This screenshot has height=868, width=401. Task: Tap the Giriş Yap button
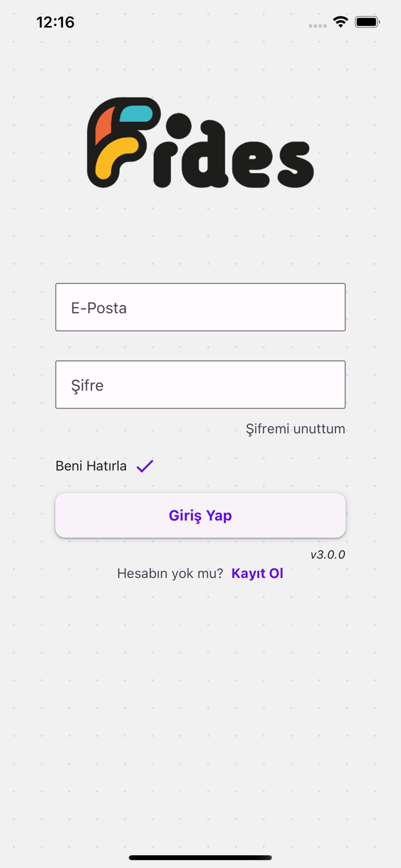(200, 514)
